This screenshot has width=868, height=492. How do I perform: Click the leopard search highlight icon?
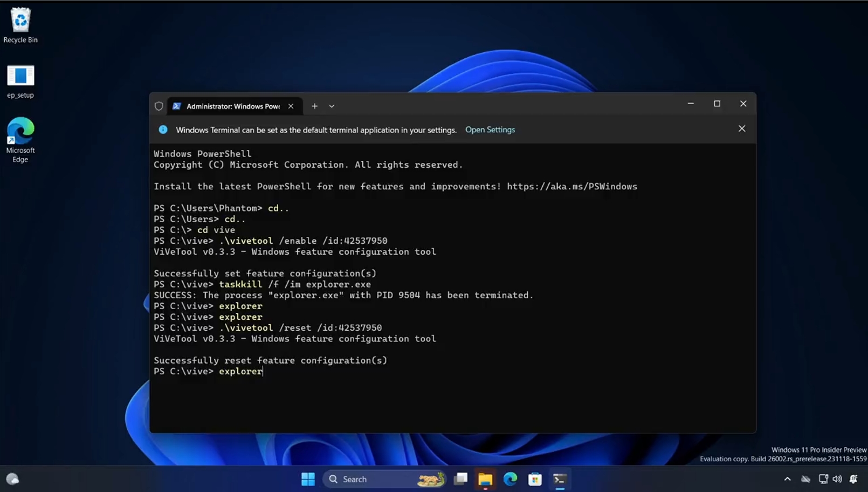click(430, 479)
